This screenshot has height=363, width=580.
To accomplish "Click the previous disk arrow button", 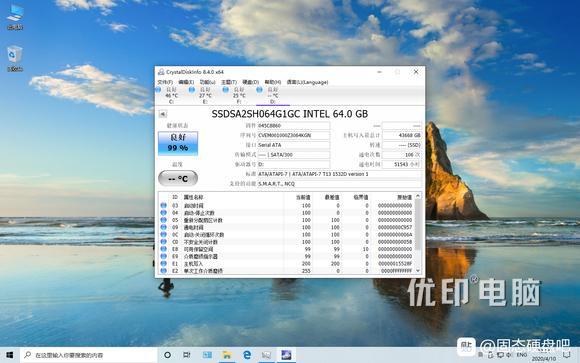I will (x=162, y=114).
